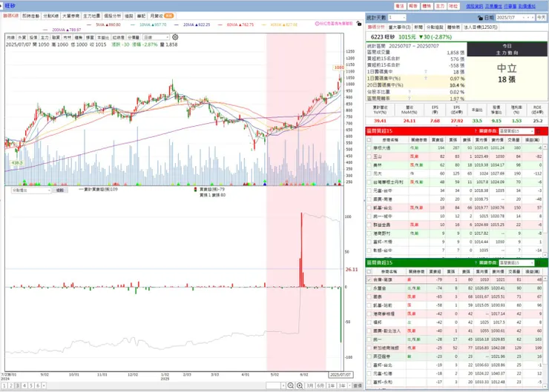549x392 pixels.
Task: Open the help icon beside 區間周轉率
Action: point(410,99)
